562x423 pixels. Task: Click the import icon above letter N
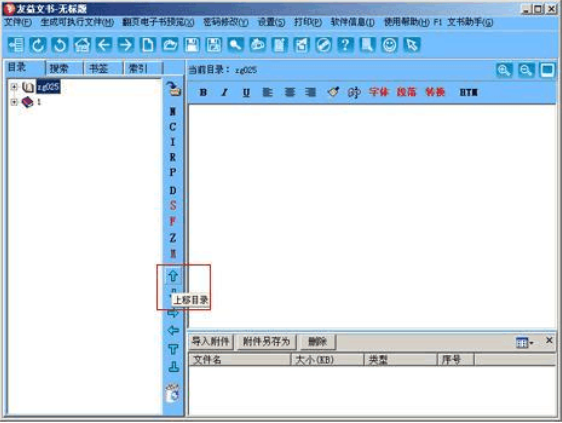click(x=173, y=89)
